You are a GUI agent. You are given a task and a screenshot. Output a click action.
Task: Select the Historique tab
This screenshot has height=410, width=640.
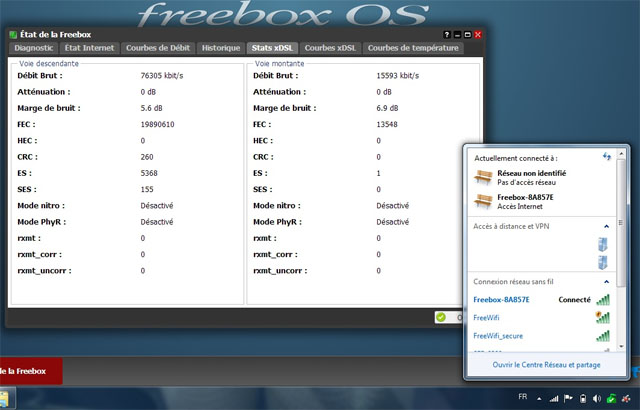click(x=221, y=48)
